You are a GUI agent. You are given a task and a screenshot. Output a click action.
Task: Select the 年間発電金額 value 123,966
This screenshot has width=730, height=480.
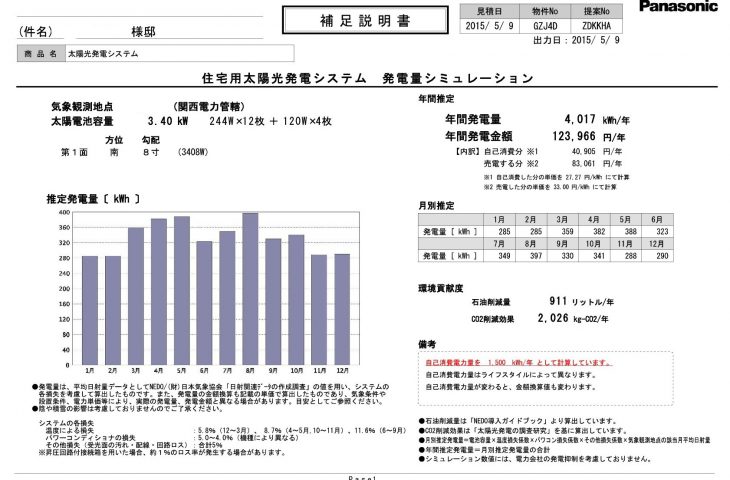point(574,136)
